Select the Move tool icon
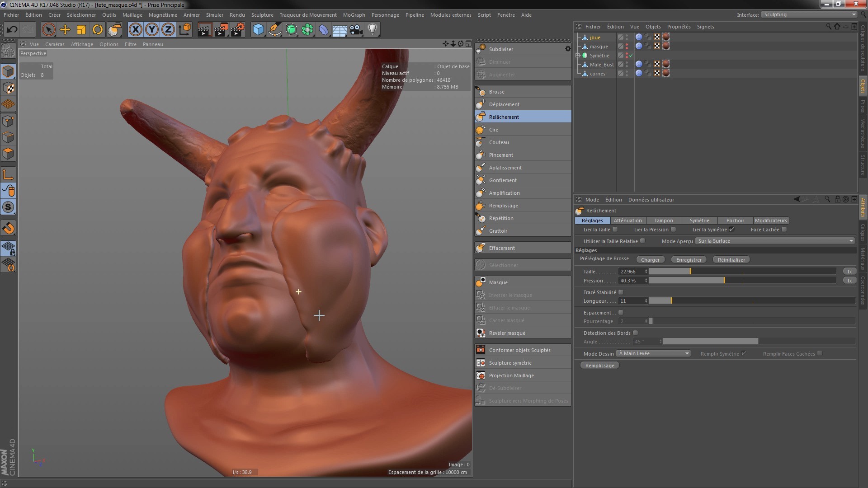This screenshot has width=868, height=488. click(65, 30)
